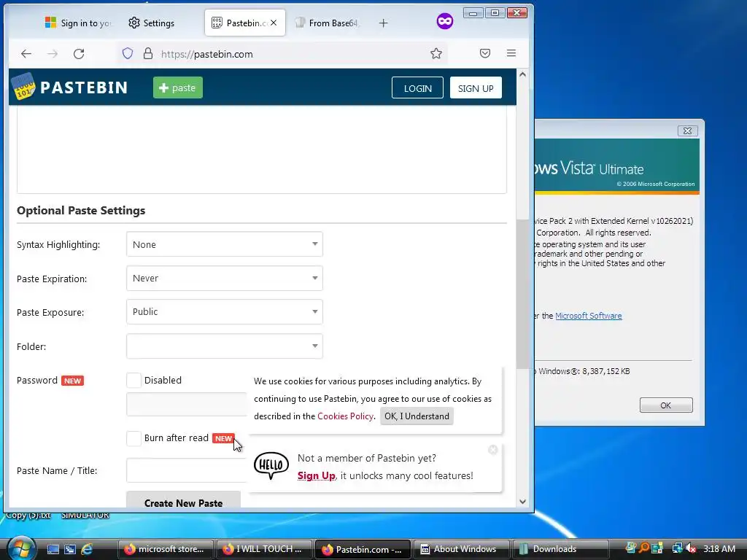The image size is (747, 560).
Task: Open About Windows taskbar item
Action: pos(461,549)
